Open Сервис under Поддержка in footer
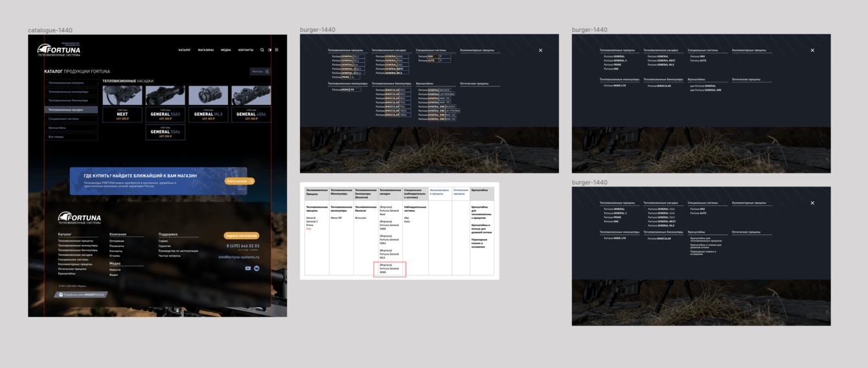Screen dimensions: 868x368 163,241
